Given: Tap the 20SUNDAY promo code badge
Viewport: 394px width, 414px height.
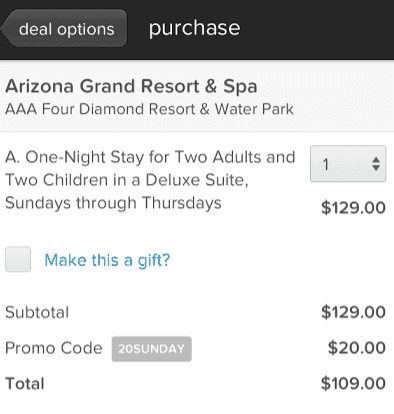Looking at the screenshot, I should coord(152,349).
